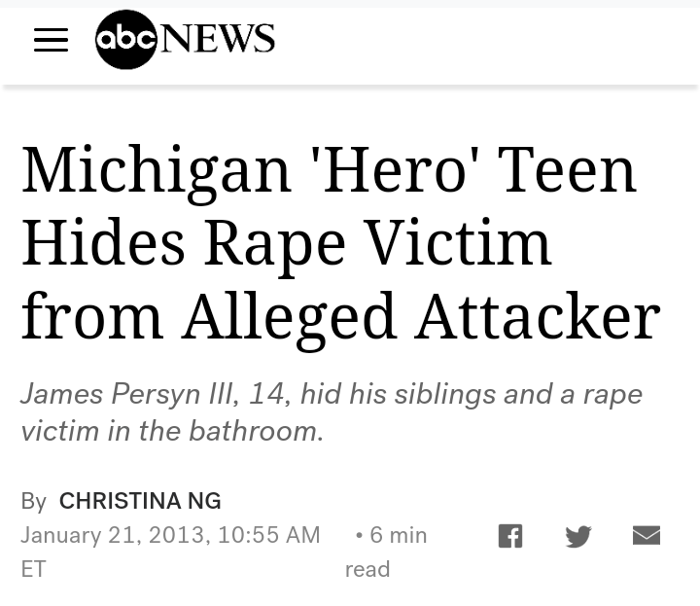Click the name James Persyn III in subheading
700x606 pixels.
point(125,394)
